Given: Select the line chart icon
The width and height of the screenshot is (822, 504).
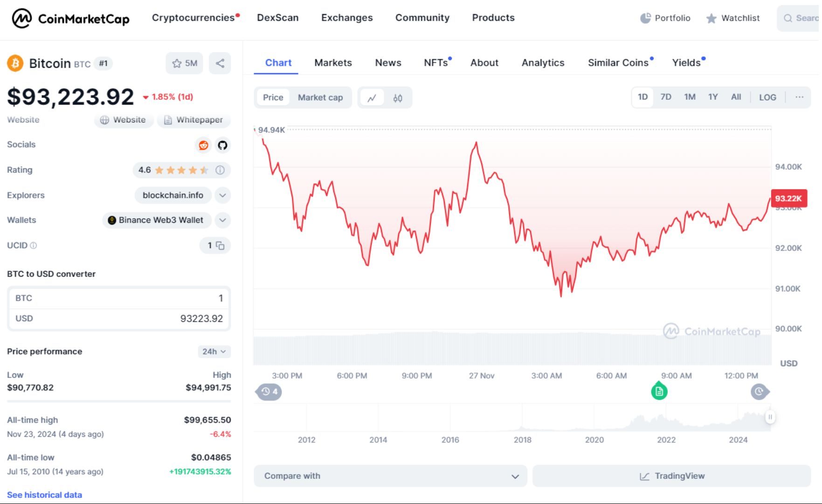Looking at the screenshot, I should 373,97.
